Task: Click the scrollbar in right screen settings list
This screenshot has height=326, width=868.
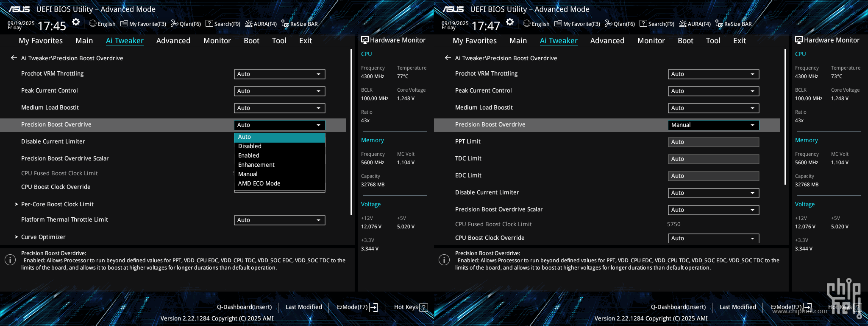Action: [785, 117]
